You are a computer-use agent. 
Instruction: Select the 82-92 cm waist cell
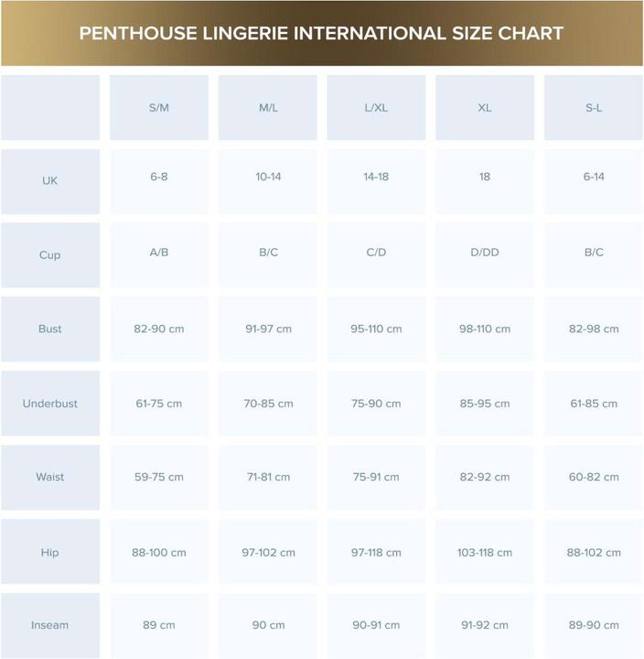(485, 478)
